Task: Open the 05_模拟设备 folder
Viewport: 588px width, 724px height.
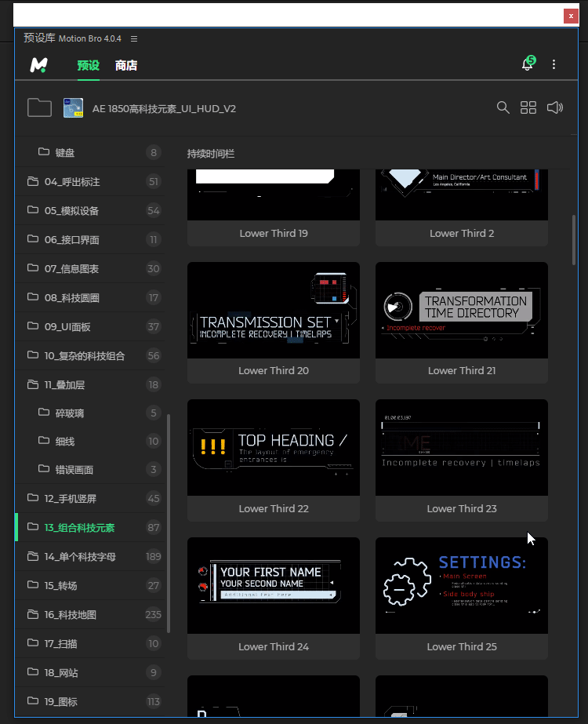Action: 90,210
